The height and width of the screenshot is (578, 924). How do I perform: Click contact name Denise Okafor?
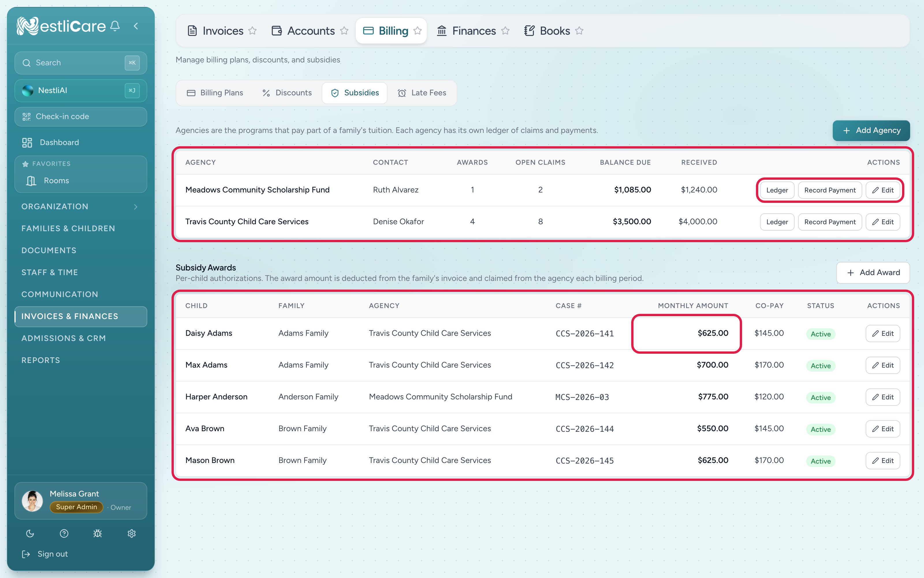pos(398,222)
